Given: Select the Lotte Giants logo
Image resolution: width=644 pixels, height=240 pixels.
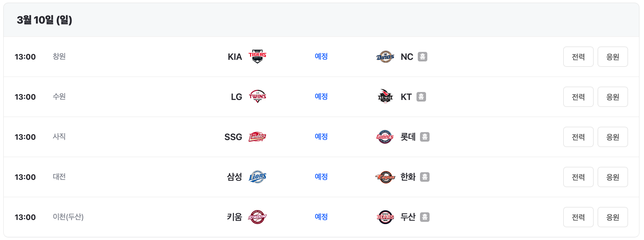Looking at the screenshot, I should pos(385,137).
